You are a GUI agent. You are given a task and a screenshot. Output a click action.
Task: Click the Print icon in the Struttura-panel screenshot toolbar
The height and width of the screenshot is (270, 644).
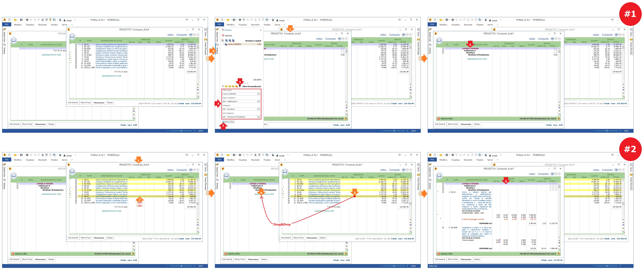point(240,20)
